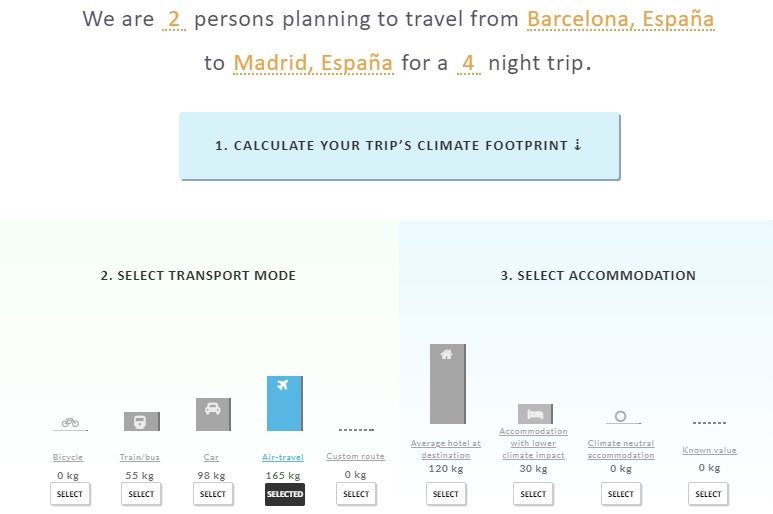Change the number of persons value

(x=174, y=20)
